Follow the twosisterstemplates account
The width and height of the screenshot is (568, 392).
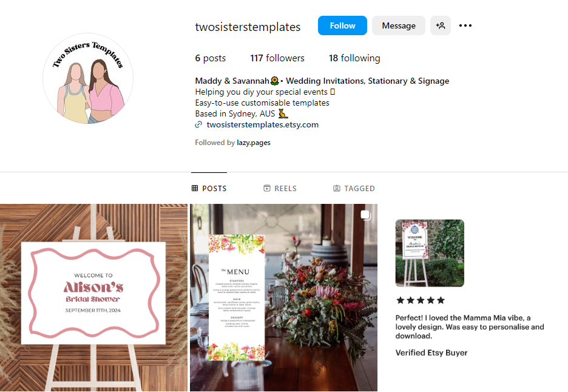(342, 25)
